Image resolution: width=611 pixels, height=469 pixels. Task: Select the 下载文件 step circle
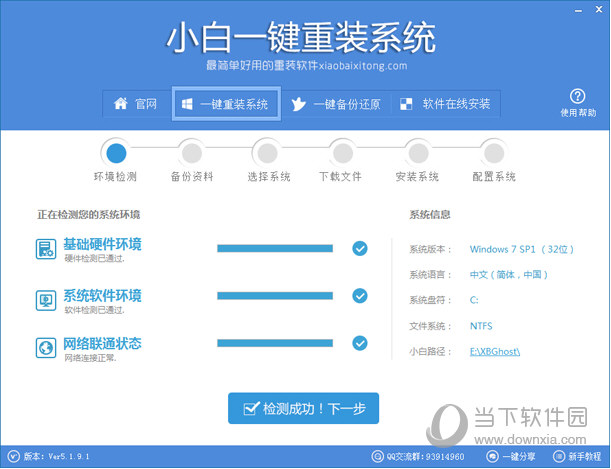(x=343, y=153)
